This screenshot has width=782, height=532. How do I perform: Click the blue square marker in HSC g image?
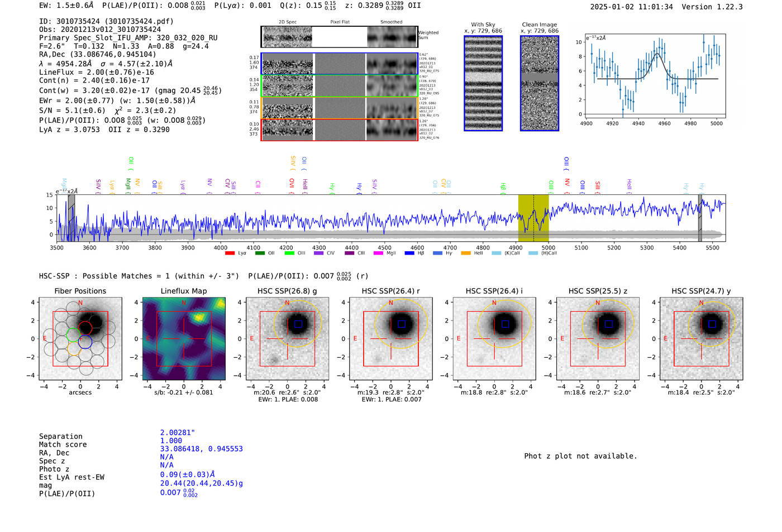(298, 324)
